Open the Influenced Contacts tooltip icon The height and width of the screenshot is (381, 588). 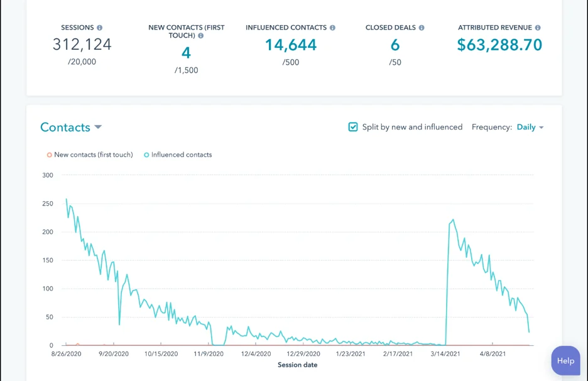pos(333,28)
